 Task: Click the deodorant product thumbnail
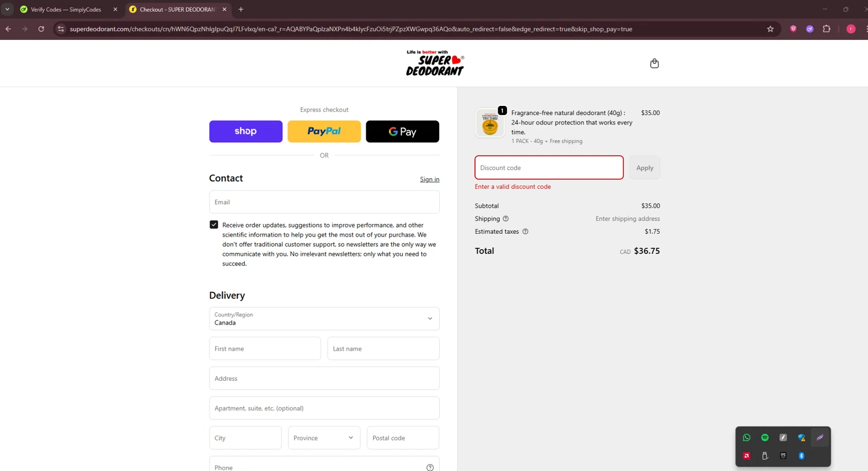tap(490, 123)
